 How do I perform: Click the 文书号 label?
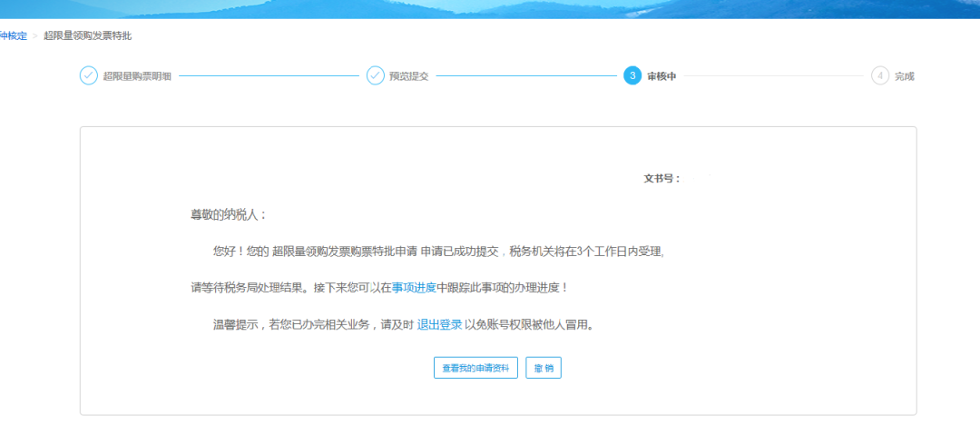(661, 178)
